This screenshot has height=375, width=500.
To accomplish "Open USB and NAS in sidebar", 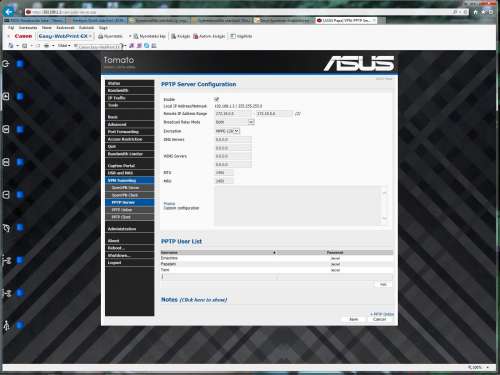I will pos(130,173).
